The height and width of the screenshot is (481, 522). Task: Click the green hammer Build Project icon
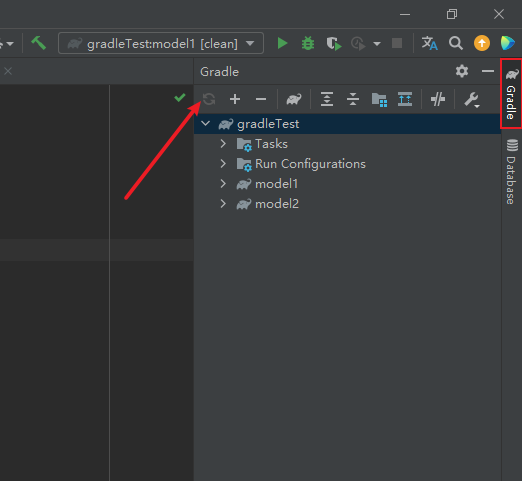click(39, 43)
